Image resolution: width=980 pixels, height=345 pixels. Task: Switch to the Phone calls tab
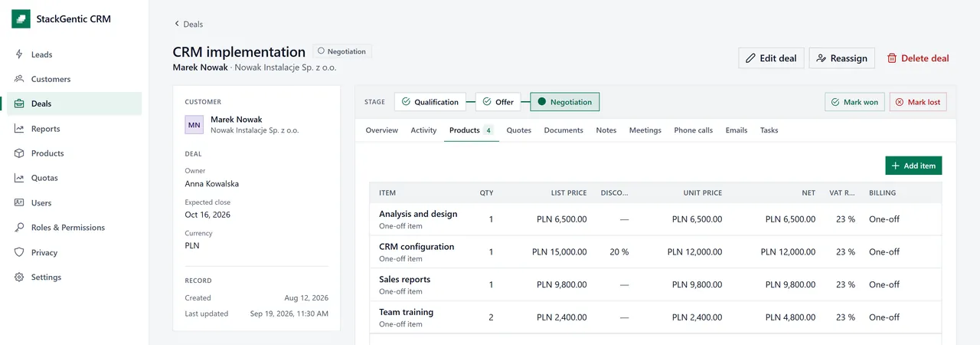(693, 130)
